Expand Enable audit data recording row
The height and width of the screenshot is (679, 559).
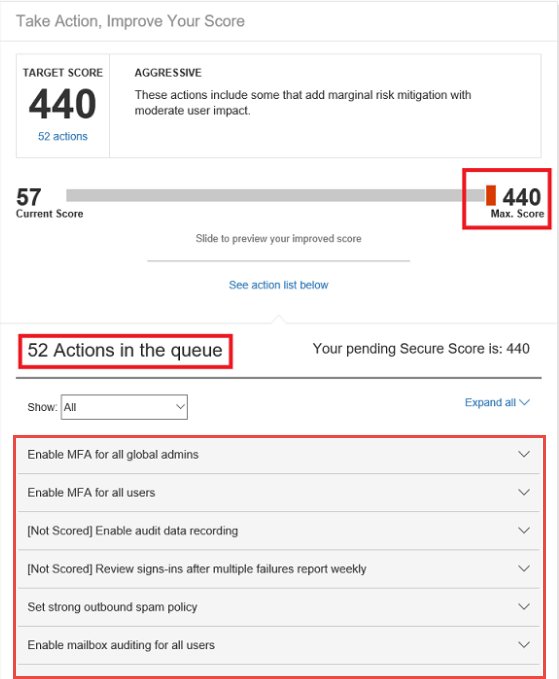[x=278, y=530]
